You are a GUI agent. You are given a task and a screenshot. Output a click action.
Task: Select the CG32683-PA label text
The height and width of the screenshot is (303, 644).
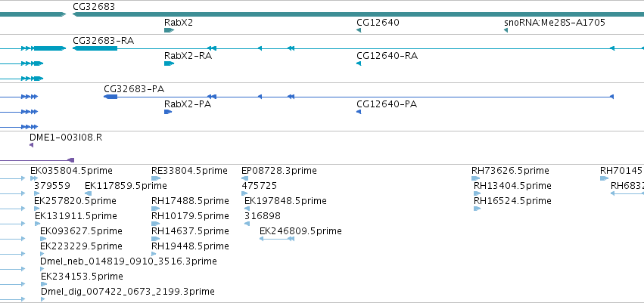(x=134, y=89)
